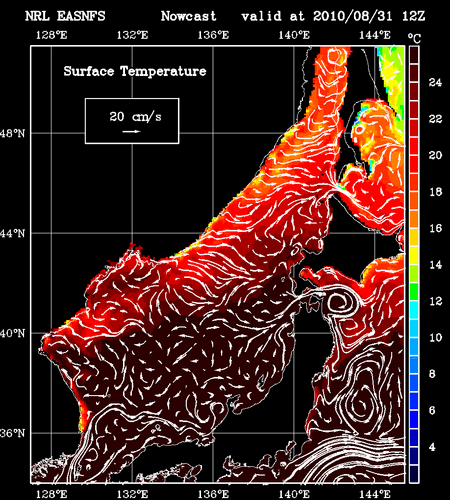Click the Surface Temperature title text
Image resolution: width=450 pixels, height=500 pixels.
tap(135, 71)
